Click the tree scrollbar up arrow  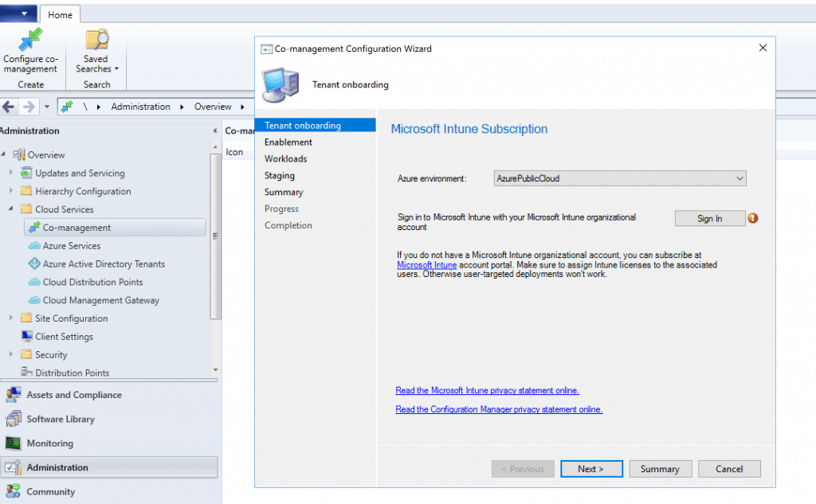coord(215,147)
